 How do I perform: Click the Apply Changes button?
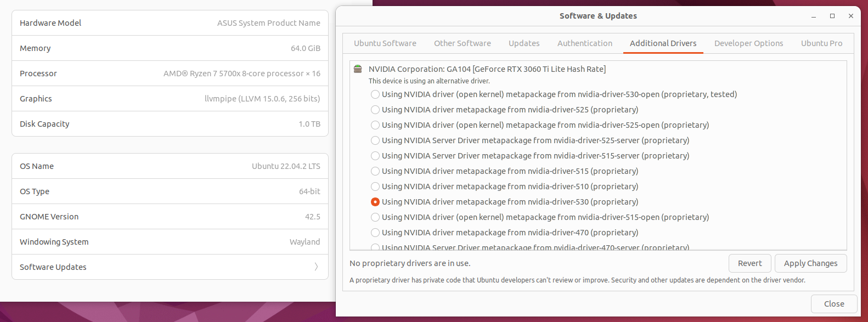click(810, 263)
